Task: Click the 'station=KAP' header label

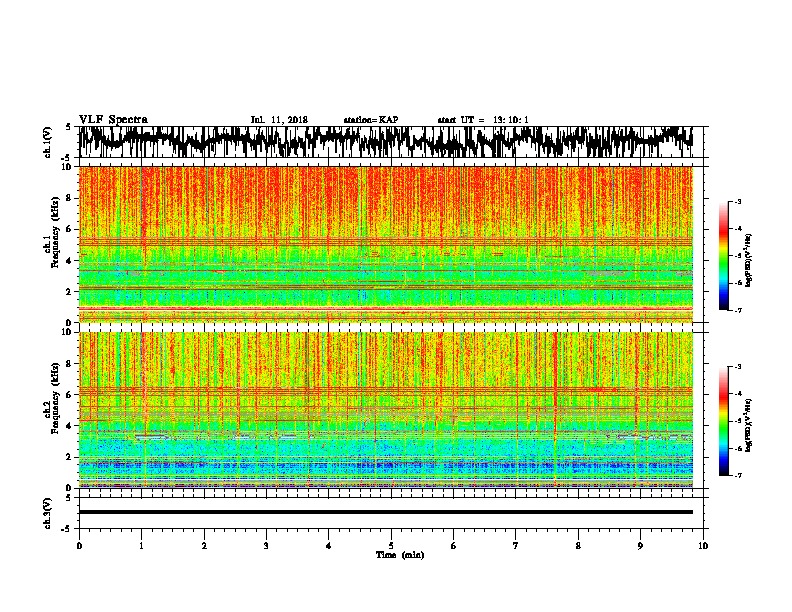Action: [x=371, y=120]
